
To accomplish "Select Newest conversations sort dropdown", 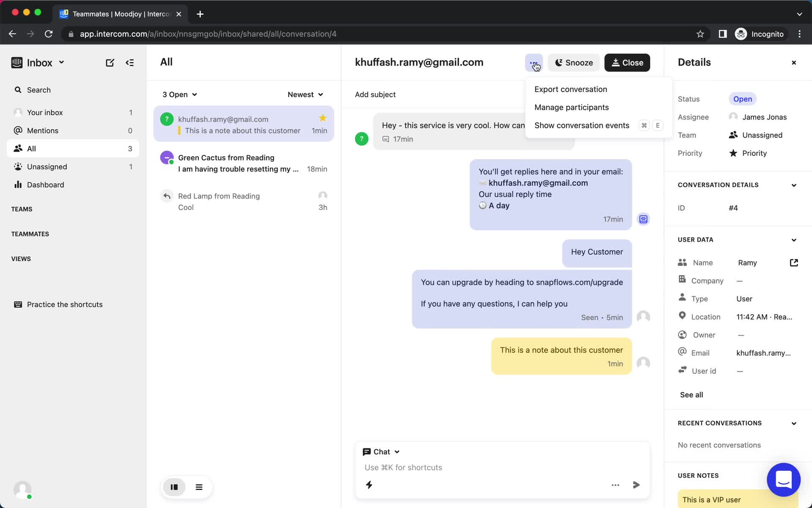I will 305,94.
